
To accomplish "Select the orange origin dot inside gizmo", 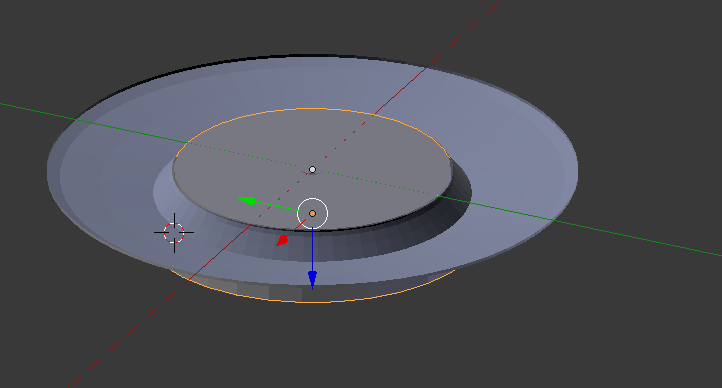I will tap(313, 214).
